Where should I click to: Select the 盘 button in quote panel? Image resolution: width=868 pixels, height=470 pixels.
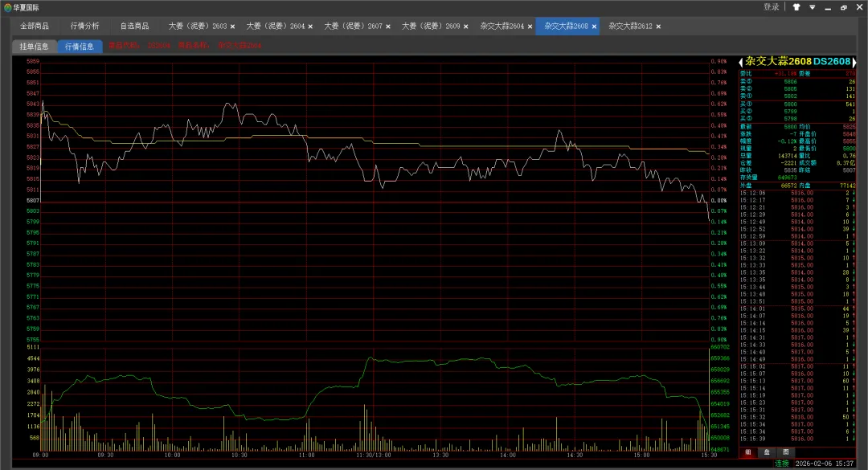pos(767,452)
